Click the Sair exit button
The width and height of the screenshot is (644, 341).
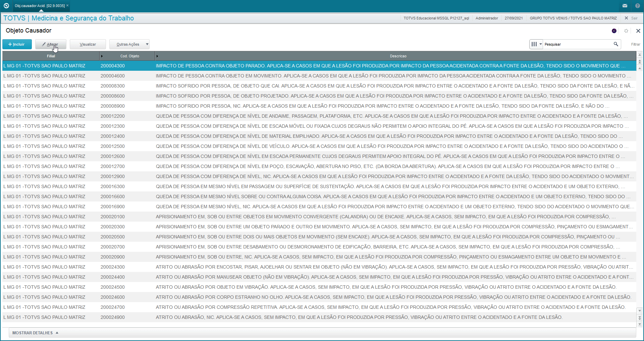pyautogui.click(x=631, y=18)
